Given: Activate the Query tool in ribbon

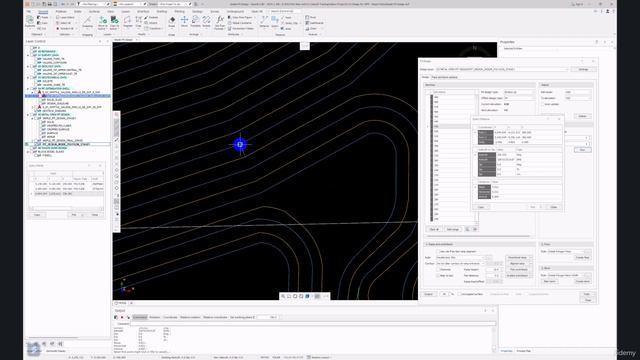Looking at the screenshot, I should pyautogui.click(x=275, y=22).
